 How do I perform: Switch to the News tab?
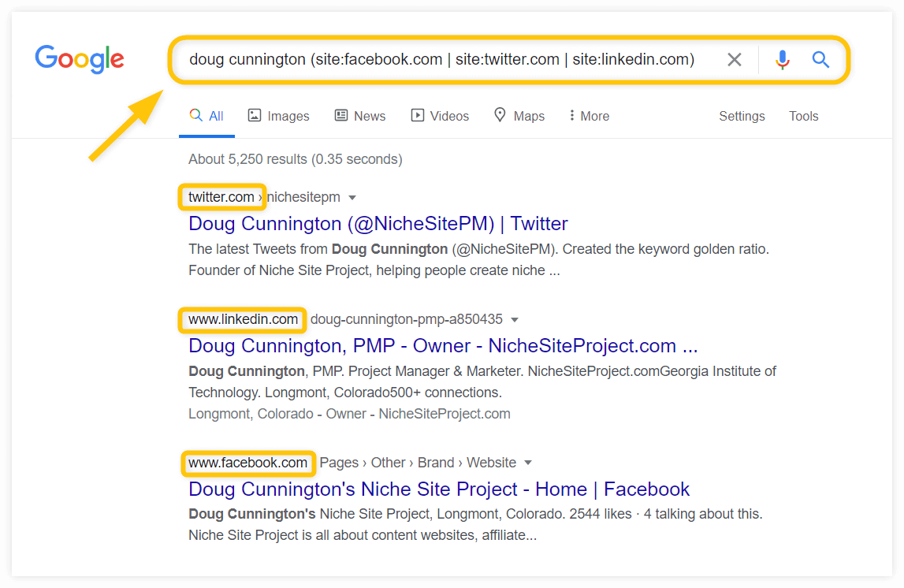360,116
